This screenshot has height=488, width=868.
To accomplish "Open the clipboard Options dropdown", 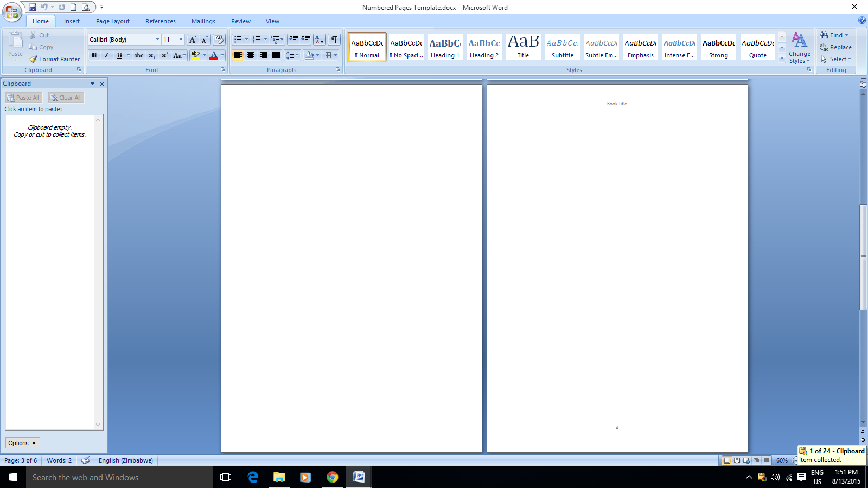I will (x=22, y=443).
